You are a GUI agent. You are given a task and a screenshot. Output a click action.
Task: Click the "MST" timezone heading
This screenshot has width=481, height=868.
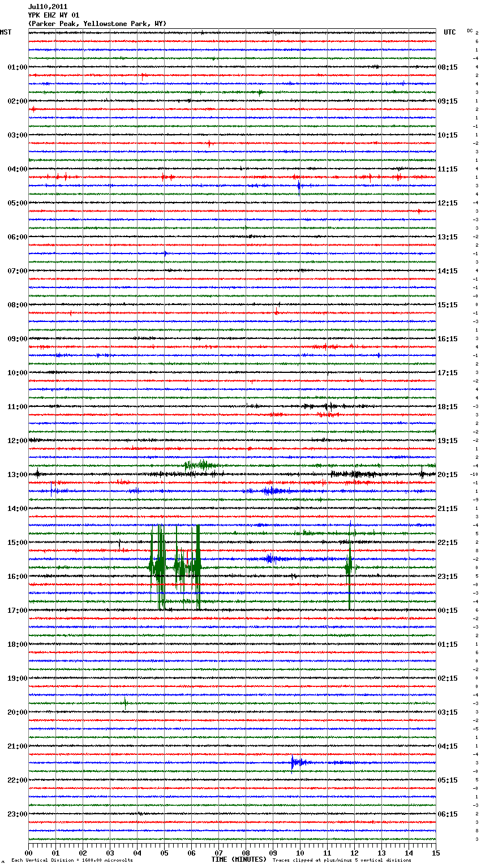pos(6,32)
